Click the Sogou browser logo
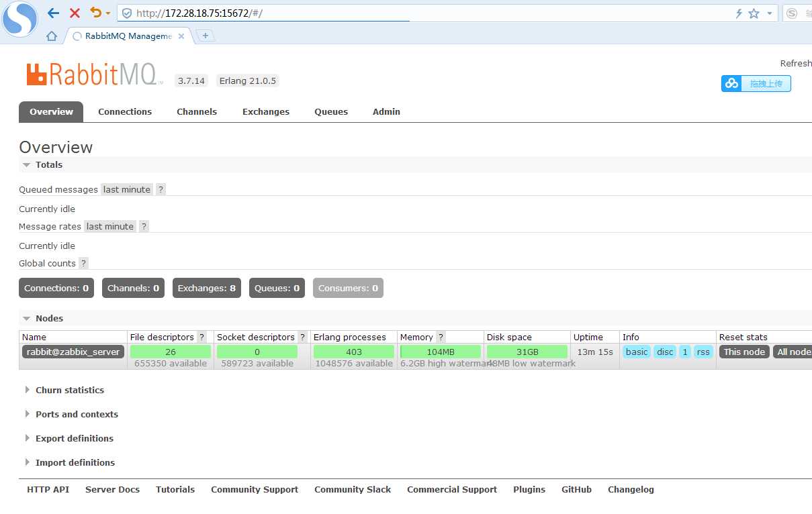This screenshot has height=514, width=812. pos(19,19)
